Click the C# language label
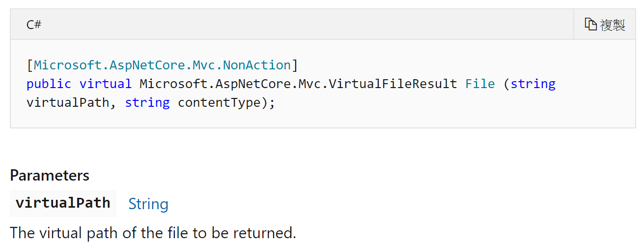Viewport: 644px width, 249px height. 34,25
